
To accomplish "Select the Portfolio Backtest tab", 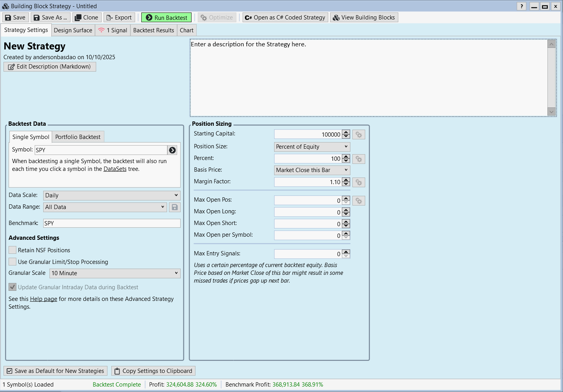I will coord(77,137).
